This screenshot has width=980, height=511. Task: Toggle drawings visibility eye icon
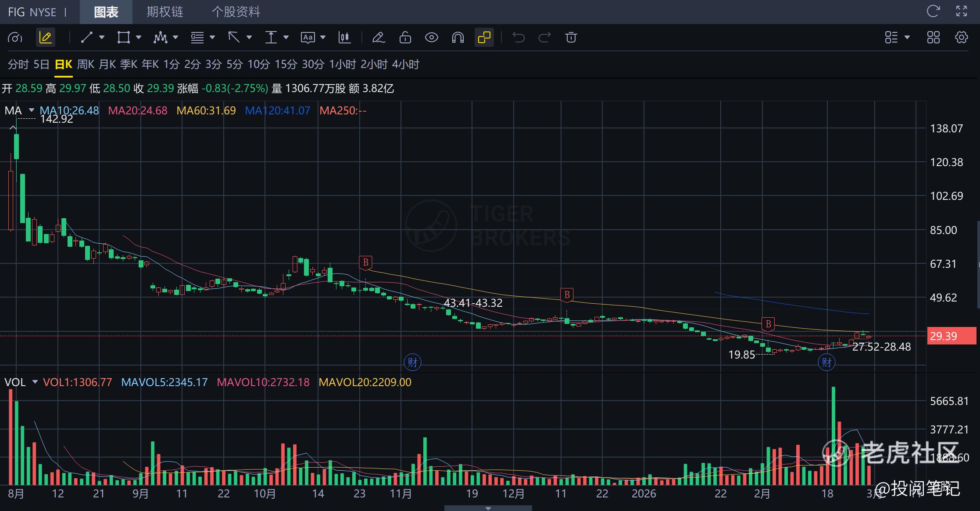tap(432, 38)
